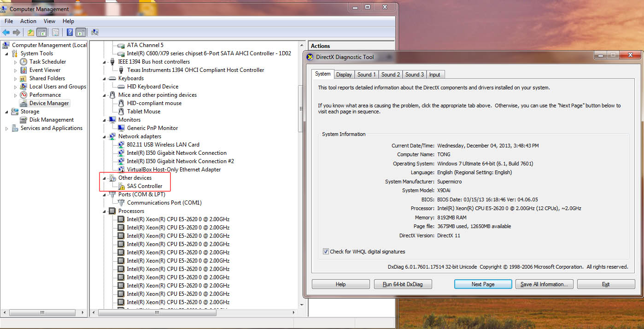644x329 pixels.
Task: Expand Event Viewer tree arrow
Action: pyautogui.click(x=15, y=70)
